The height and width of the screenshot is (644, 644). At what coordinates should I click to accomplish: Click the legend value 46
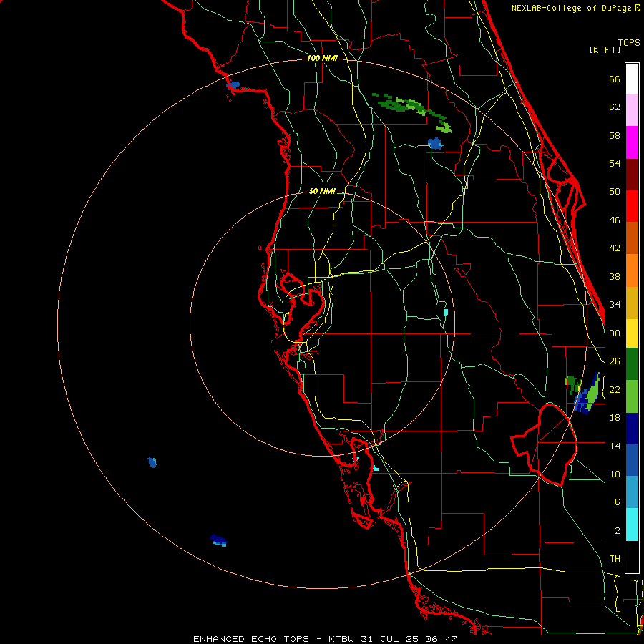tap(615, 220)
